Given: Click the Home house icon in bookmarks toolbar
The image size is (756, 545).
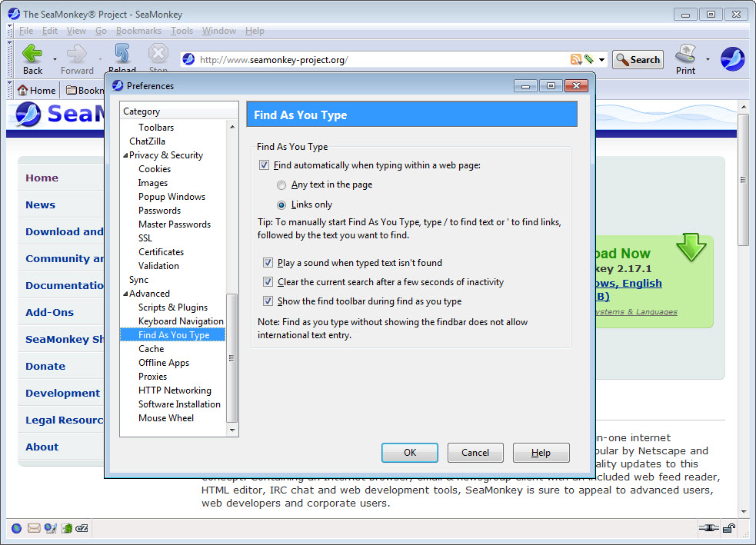Looking at the screenshot, I should tap(22, 90).
